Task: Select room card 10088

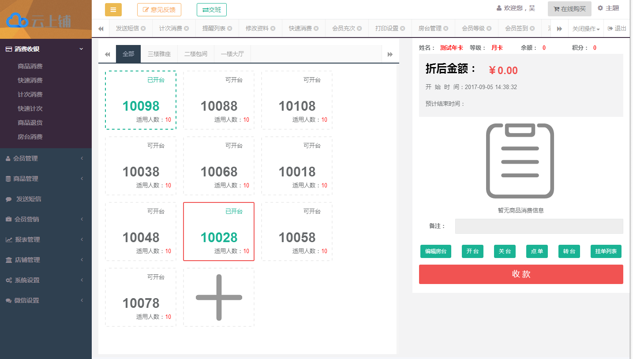Action: coord(219,100)
